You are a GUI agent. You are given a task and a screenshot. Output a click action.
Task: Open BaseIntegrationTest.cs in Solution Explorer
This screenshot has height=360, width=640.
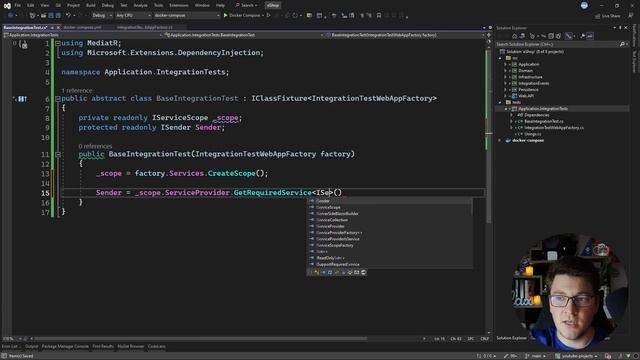tap(544, 121)
